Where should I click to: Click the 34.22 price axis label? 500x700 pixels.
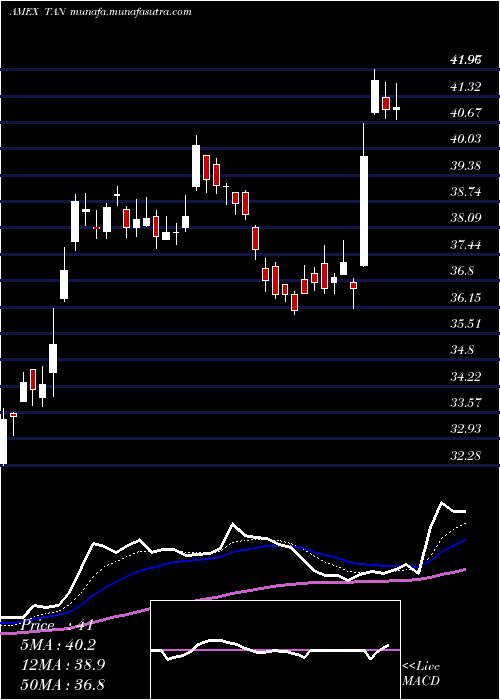(466, 377)
